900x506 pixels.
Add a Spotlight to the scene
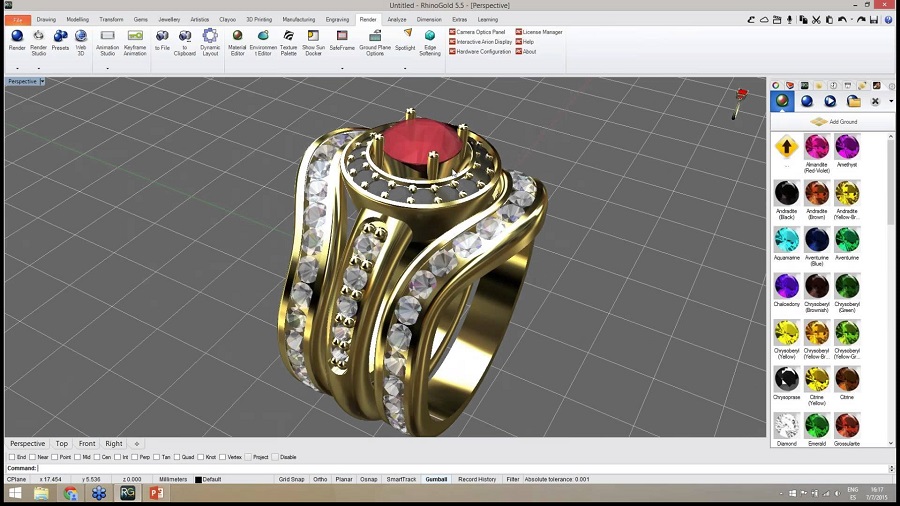[x=405, y=39]
